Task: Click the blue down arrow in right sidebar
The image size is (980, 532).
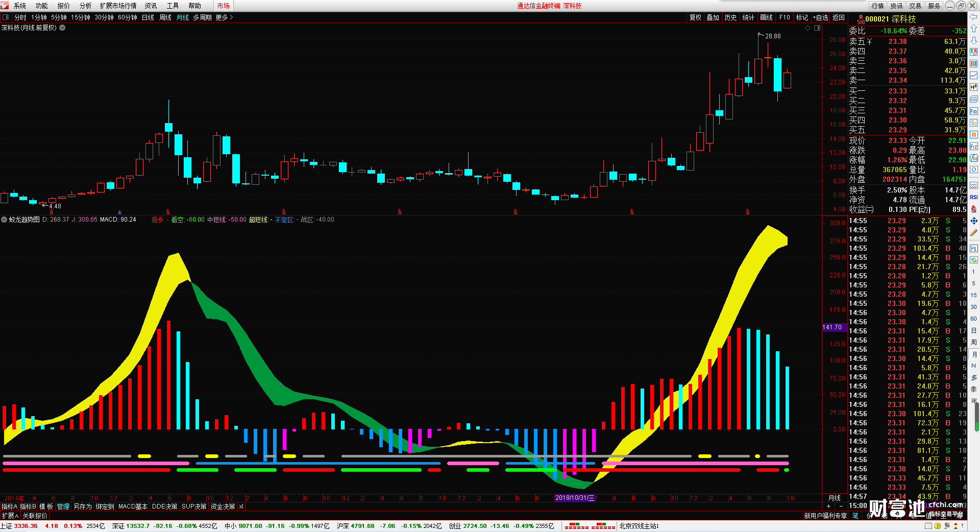Action: 973,40
